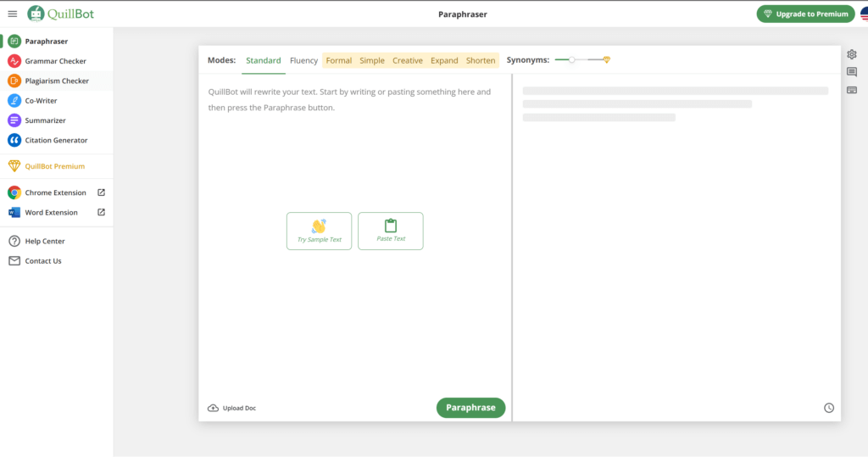Screen dimensions: 868x457
Task: Click the Grammar Checker label
Action: [x=55, y=61]
